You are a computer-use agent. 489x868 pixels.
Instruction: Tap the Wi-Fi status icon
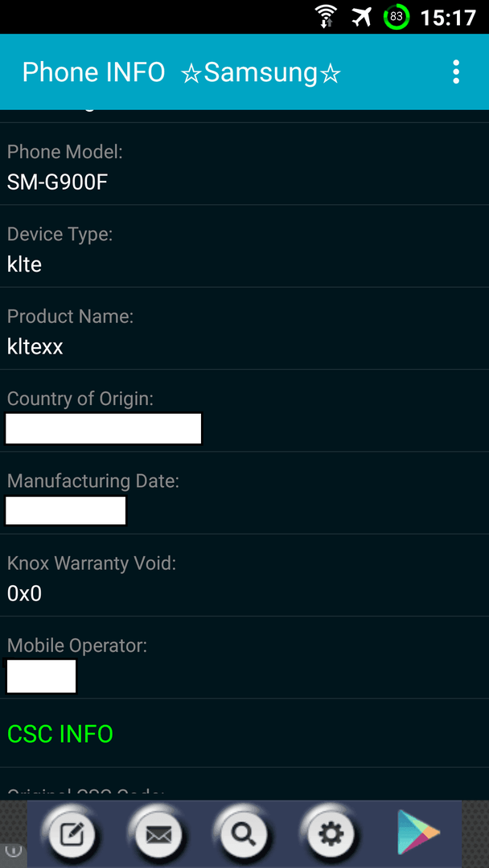[x=327, y=17]
